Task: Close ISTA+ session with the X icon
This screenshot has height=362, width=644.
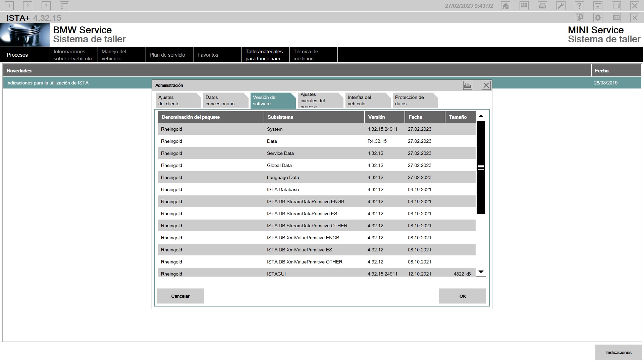Action: coord(635,18)
